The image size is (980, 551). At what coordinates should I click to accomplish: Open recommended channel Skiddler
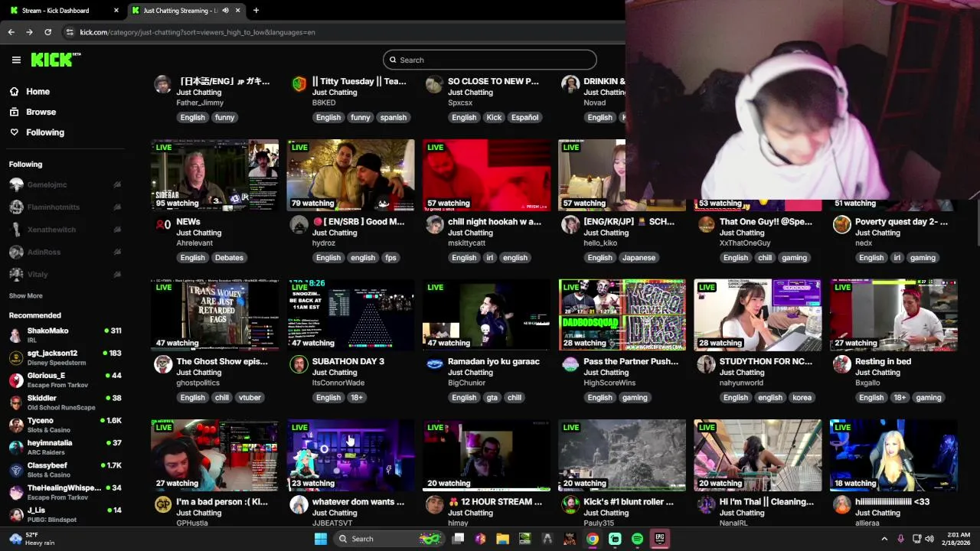tap(66, 403)
